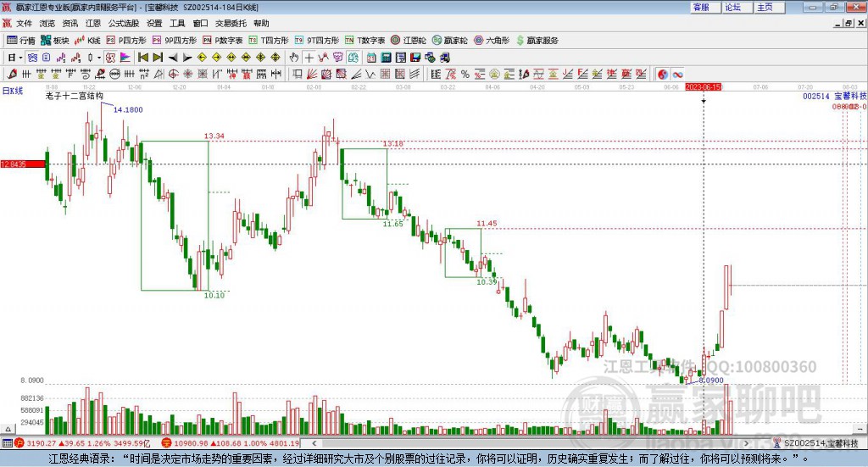Screen dimensions: 868x467
Task: Select the rectangle frame drawing tool
Action: 298,74
